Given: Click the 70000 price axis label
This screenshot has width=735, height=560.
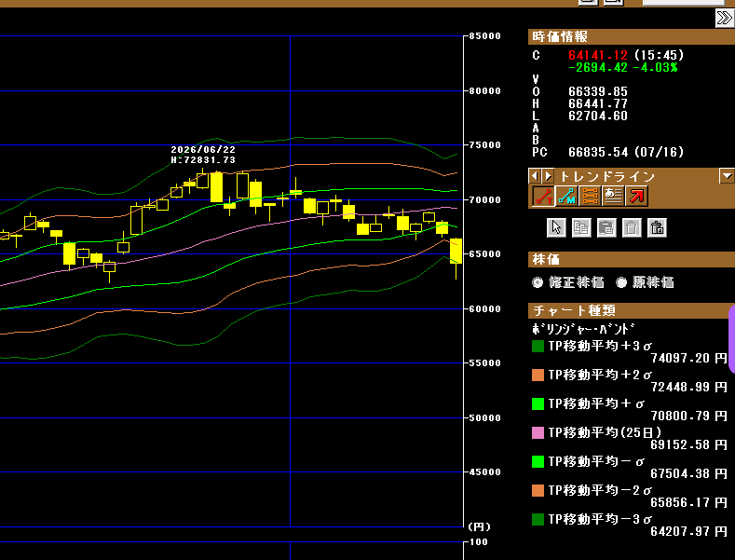Looking at the screenshot, I should pyautogui.click(x=484, y=199).
